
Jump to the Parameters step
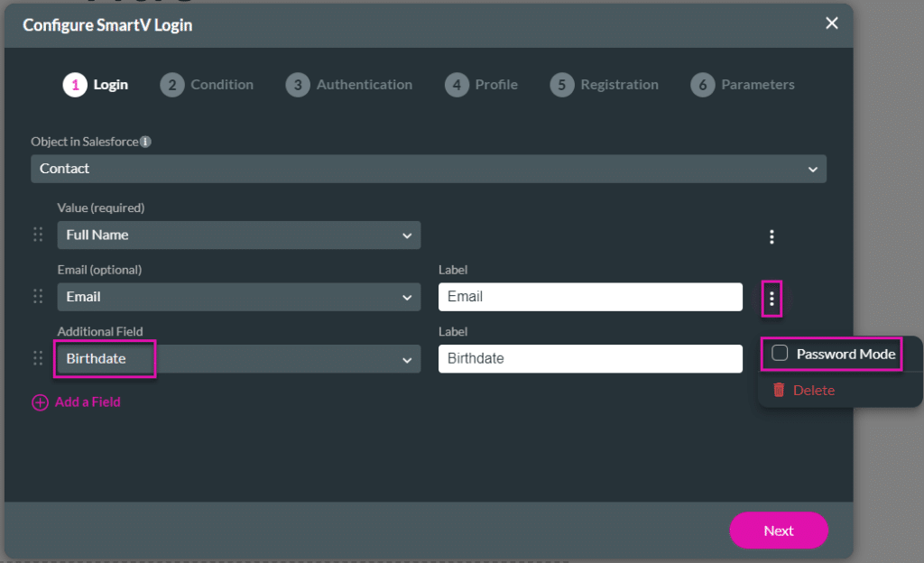[743, 85]
